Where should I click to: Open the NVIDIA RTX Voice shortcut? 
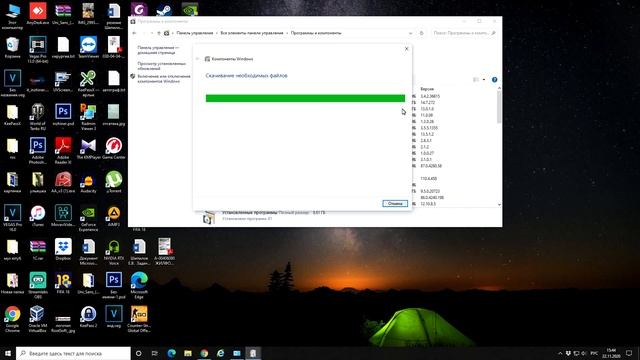[x=114, y=252]
